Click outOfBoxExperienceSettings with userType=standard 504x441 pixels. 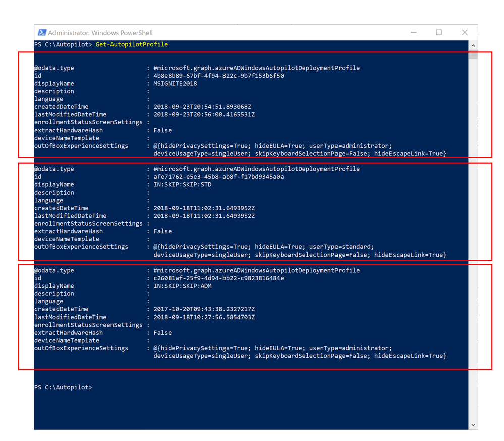(300, 251)
